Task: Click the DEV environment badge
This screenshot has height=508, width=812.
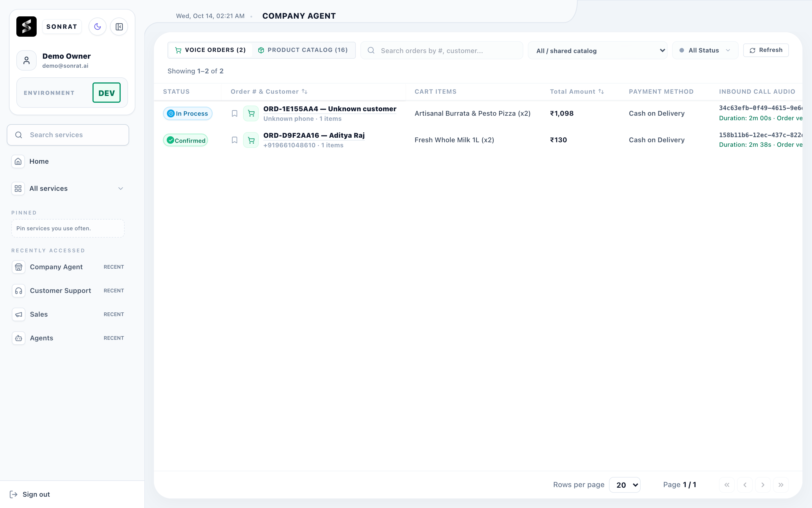Action: click(106, 93)
